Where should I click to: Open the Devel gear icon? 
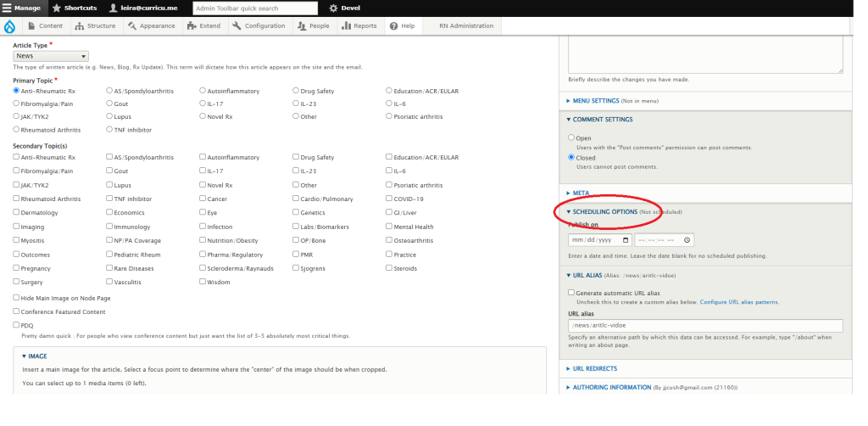(333, 8)
